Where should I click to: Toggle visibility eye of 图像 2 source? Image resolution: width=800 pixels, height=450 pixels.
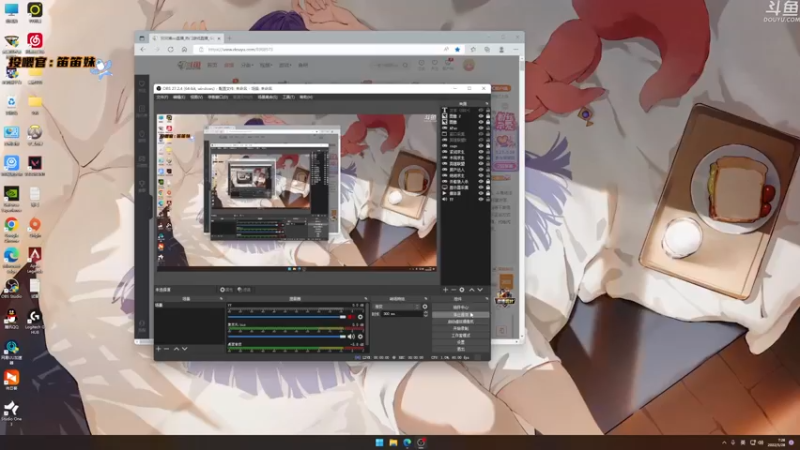click(481, 116)
